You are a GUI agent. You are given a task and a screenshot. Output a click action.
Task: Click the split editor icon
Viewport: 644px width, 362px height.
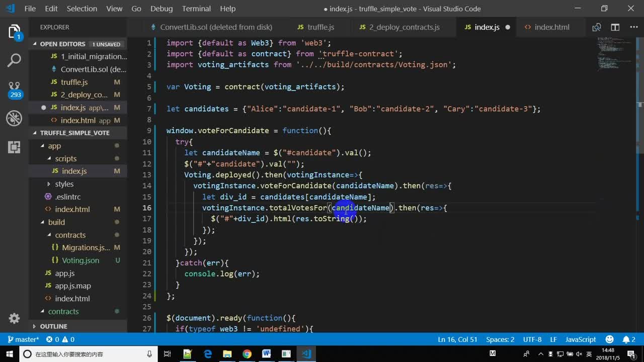615,27
